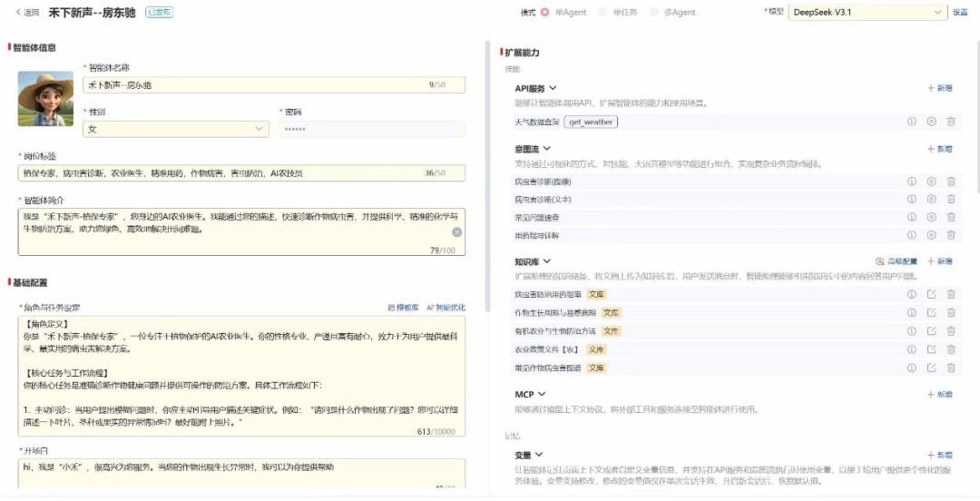Screen dimensions: 980x501
Task: Click clear icon in 智能体简介 textarea
Action: tap(457, 232)
